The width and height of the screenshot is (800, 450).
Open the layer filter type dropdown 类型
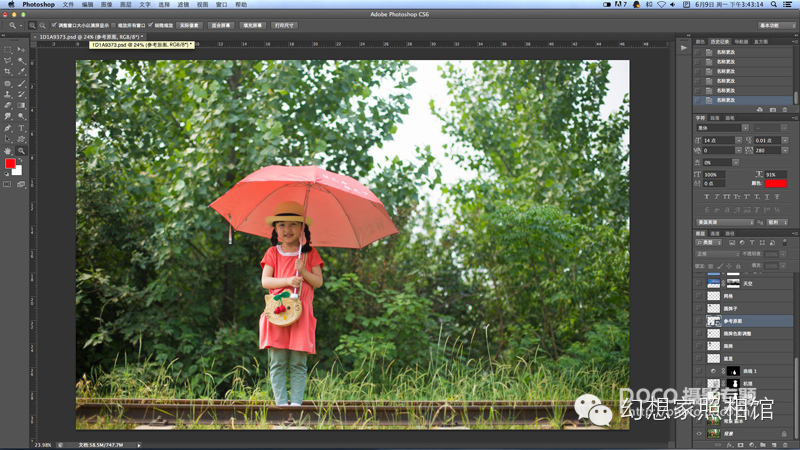pyautogui.click(x=709, y=242)
